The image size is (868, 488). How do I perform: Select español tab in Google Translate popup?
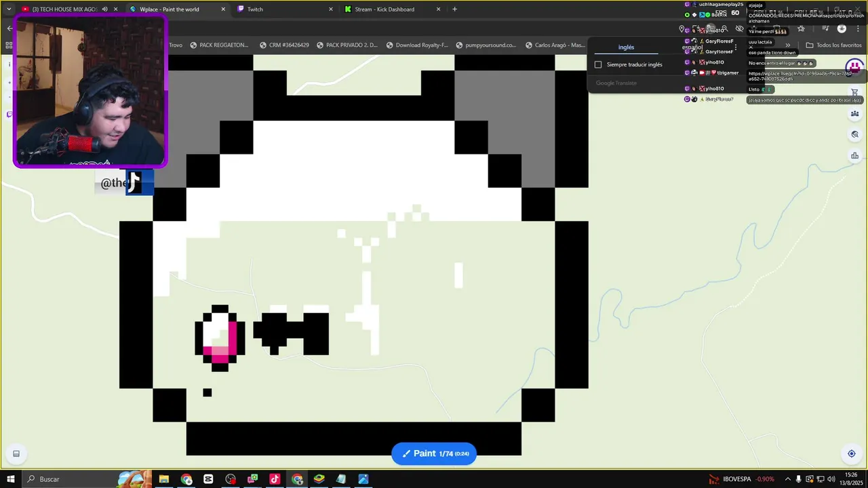point(692,47)
